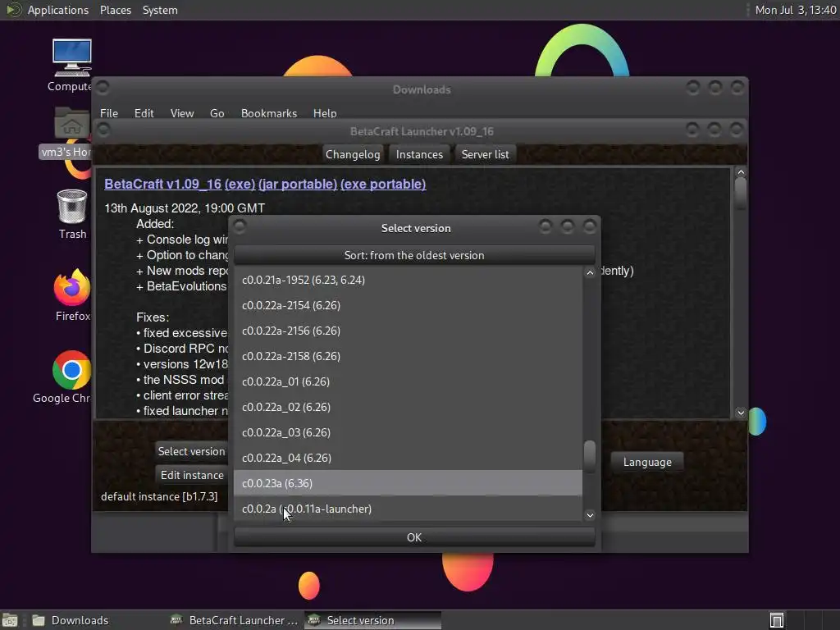Open the (jar portable) download link
Screen dimensions: 840x630
click(x=297, y=184)
